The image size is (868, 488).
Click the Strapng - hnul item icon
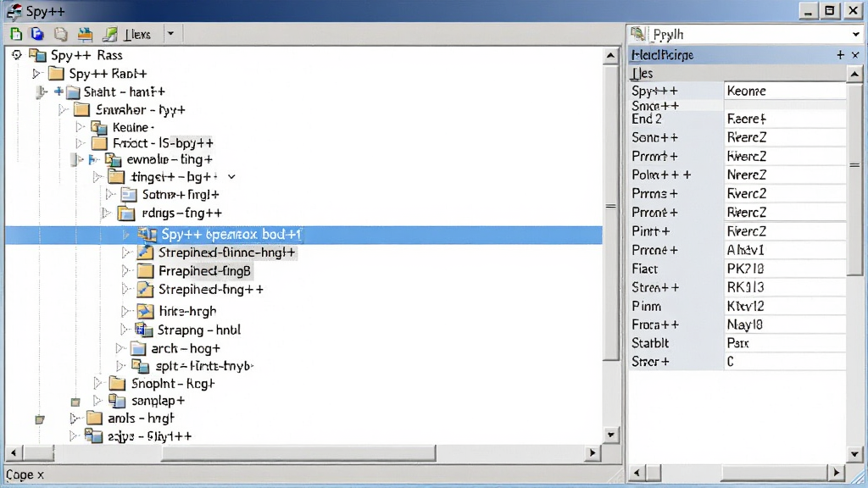144,330
